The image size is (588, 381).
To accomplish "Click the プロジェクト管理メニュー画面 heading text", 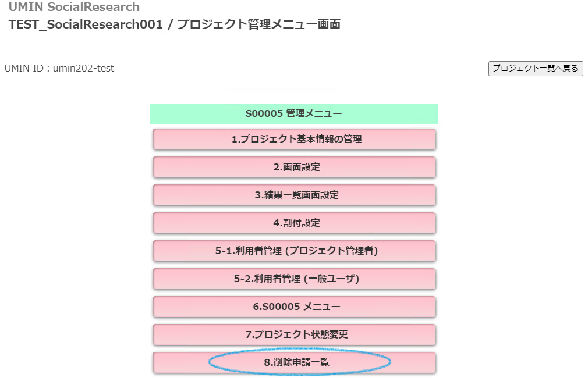I will (258, 25).
